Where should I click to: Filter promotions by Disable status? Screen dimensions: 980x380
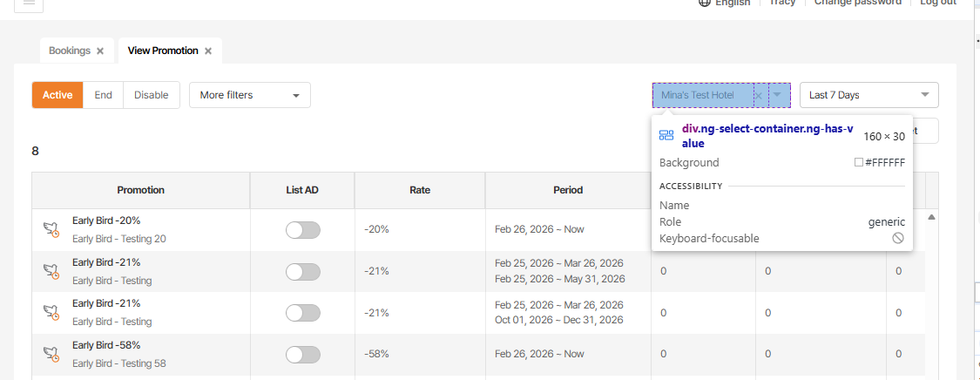pos(151,95)
